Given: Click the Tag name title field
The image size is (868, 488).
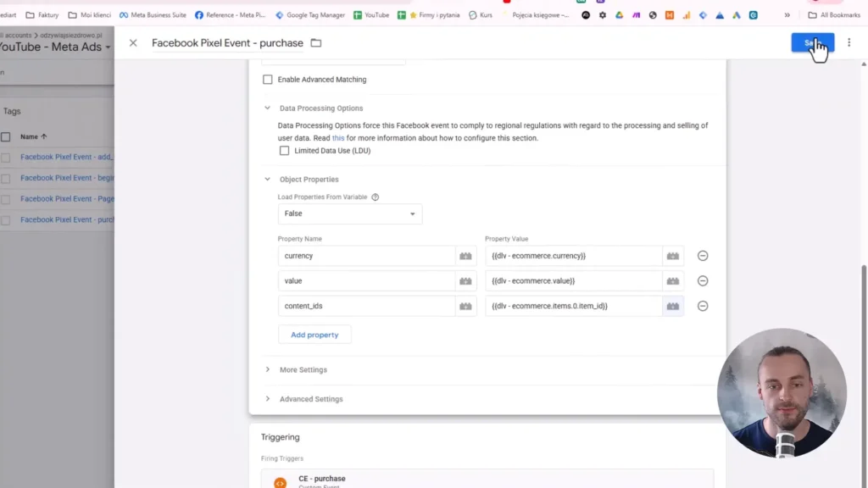Looking at the screenshot, I should 227,42.
